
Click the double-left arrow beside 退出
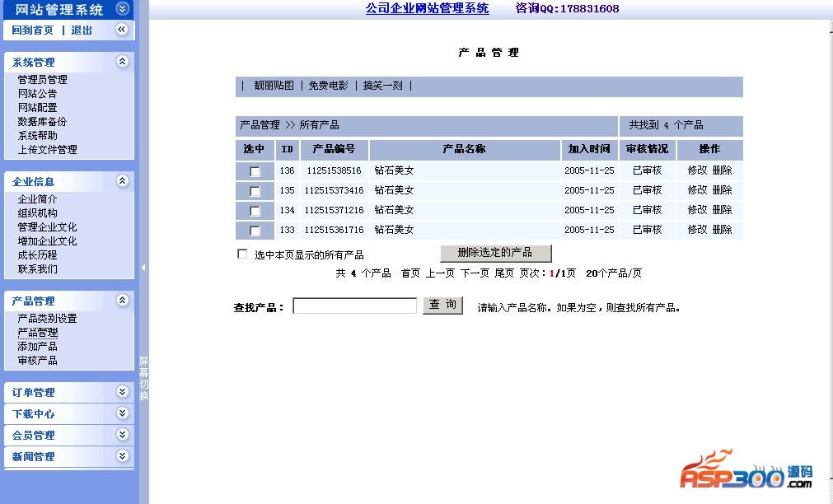click(x=122, y=30)
